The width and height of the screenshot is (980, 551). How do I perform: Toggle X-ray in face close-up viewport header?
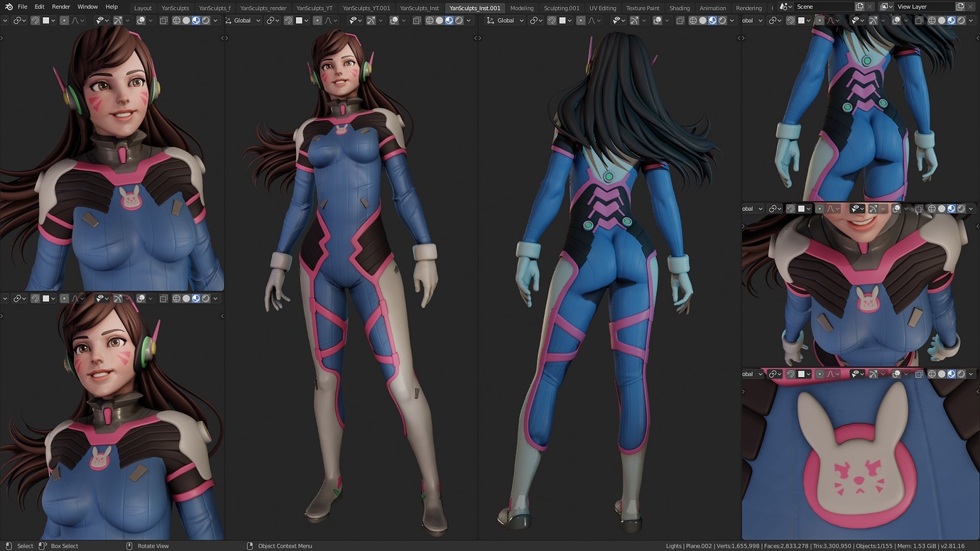(x=163, y=21)
